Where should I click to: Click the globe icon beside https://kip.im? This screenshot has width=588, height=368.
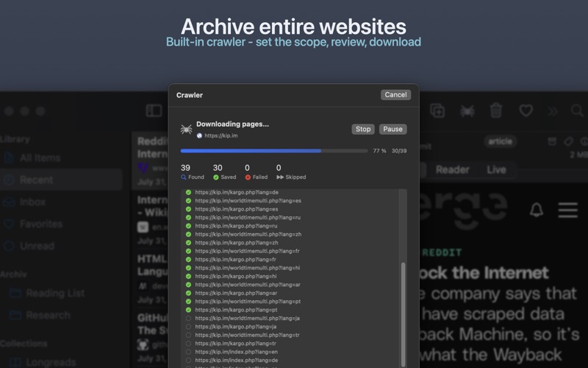[x=199, y=135]
